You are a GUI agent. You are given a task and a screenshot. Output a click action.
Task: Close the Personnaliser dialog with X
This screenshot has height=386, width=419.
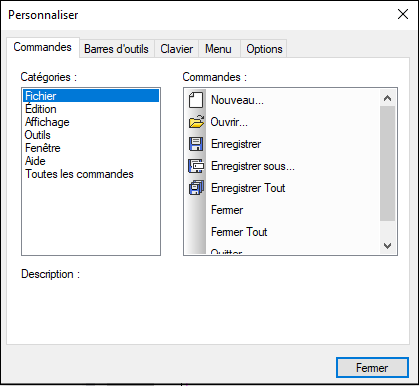[403, 14]
